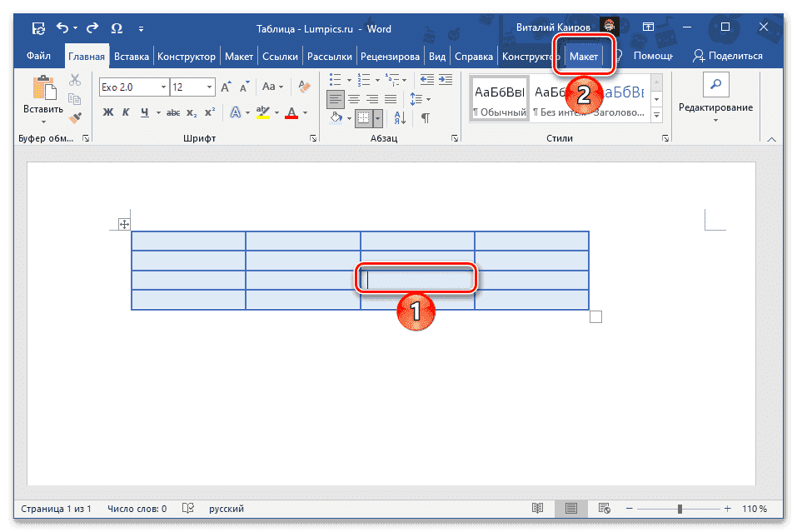Screen dimensions: 797x532
Task: Click the Format Painter brush icon
Action: click(x=75, y=117)
